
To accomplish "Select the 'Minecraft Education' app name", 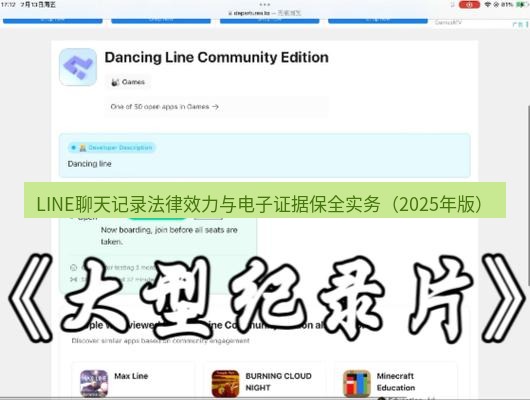I will pyautogui.click(x=396, y=382).
